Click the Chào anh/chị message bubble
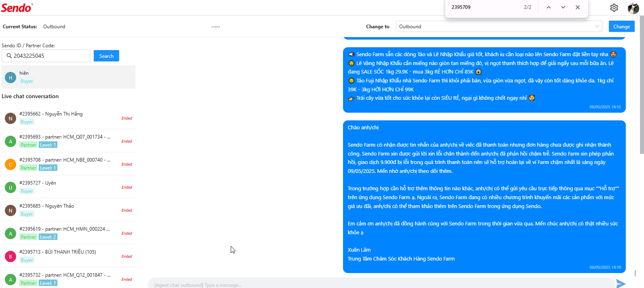Viewport: 644px width, 288px height. pos(484,197)
